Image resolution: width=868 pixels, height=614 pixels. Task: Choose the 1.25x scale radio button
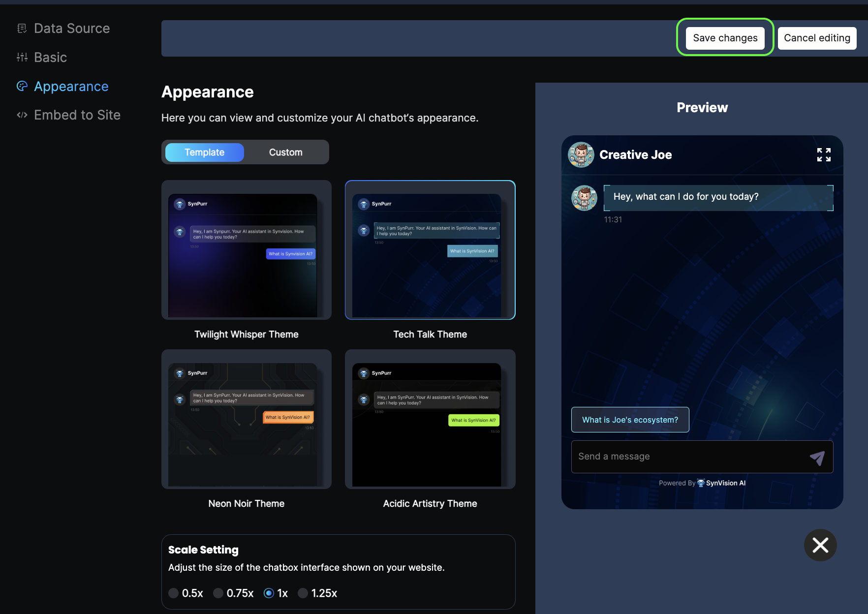point(303,593)
